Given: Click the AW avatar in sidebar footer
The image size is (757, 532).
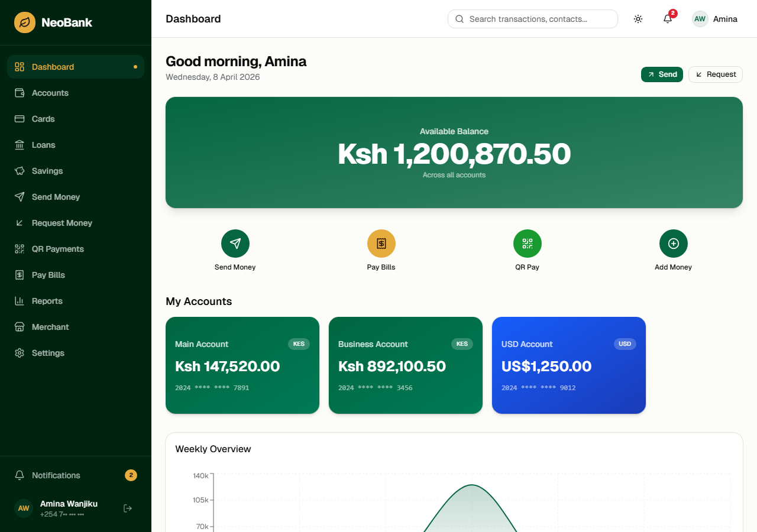Looking at the screenshot, I should 24,508.
